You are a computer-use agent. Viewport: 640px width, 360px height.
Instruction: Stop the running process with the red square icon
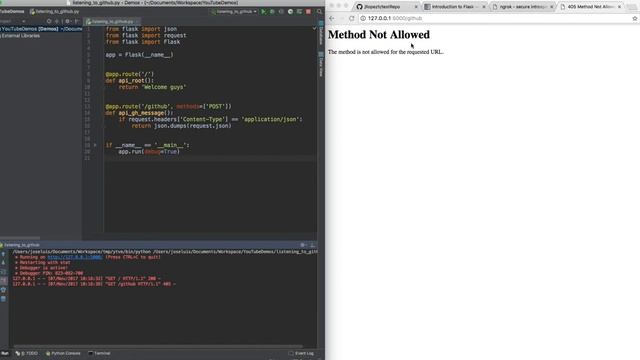[308, 12]
